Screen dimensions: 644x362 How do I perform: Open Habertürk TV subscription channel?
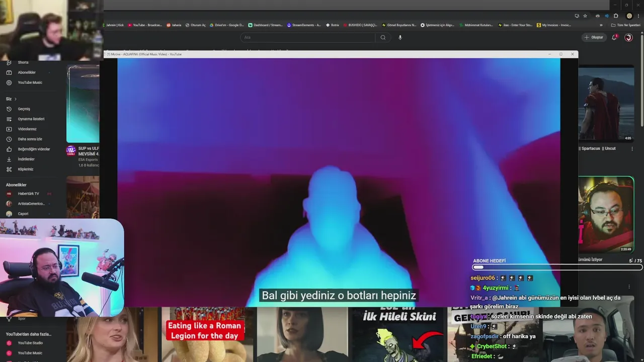[x=28, y=194]
